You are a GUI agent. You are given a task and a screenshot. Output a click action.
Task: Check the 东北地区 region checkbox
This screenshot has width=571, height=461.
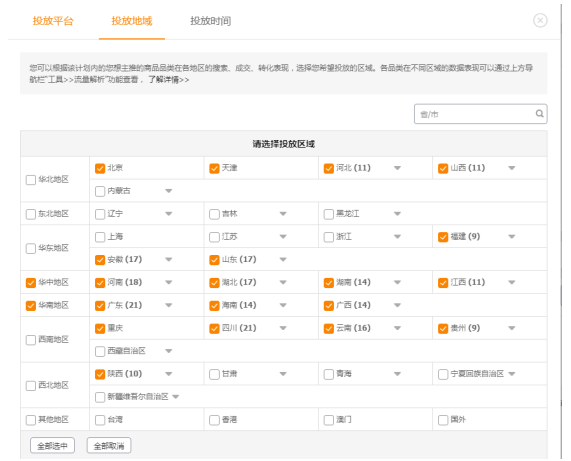point(31,214)
